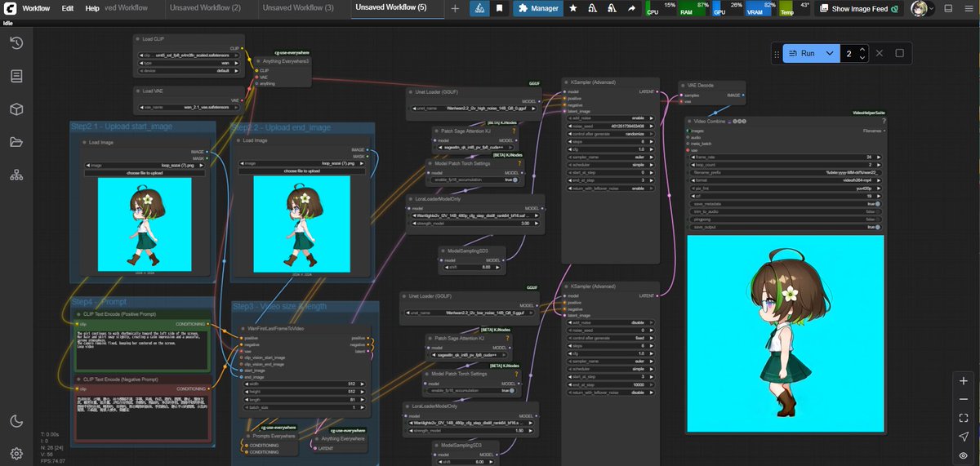Click the Run button
Screen dimensions: 980x466
[802, 53]
